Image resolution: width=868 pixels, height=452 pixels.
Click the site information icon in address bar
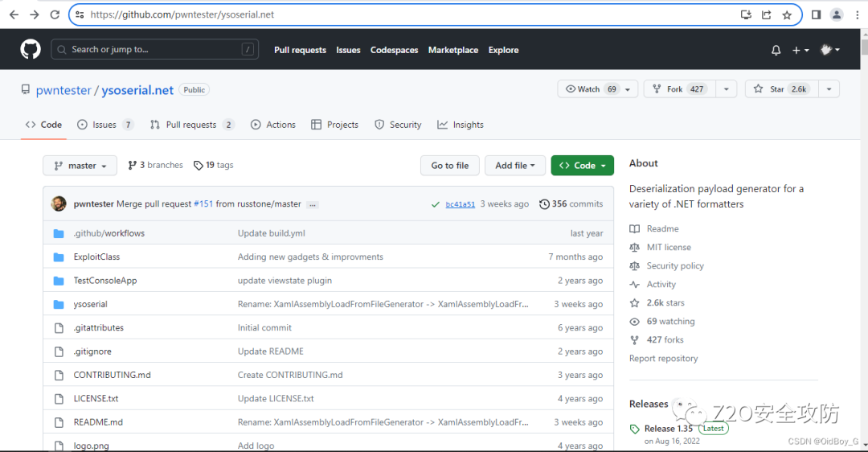tap(80, 14)
